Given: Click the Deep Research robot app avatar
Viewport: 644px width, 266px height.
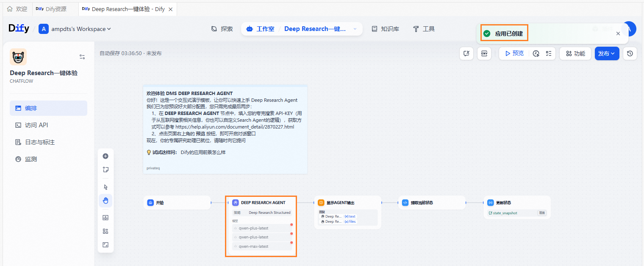Looking at the screenshot, I should 18,57.
